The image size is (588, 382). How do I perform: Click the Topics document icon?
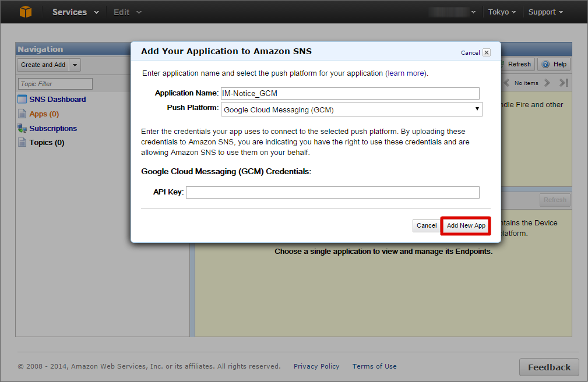pyautogui.click(x=22, y=143)
